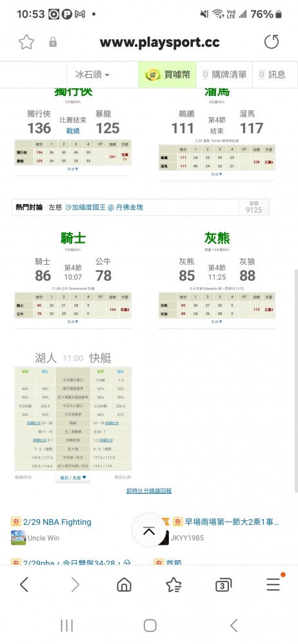The image size is (298, 644).
Task: Tap the Wi-Fi signal status icon
Action: [218, 14]
